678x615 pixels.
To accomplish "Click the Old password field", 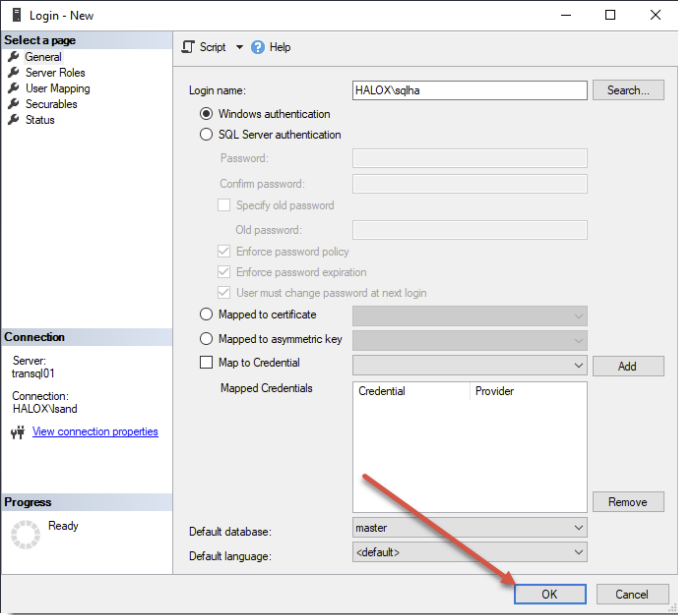I will [x=470, y=230].
